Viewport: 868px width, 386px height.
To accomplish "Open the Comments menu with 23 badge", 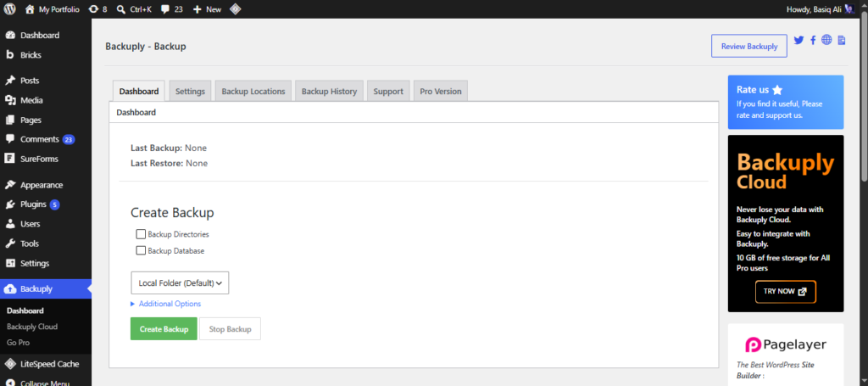I will pyautogui.click(x=46, y=139).
